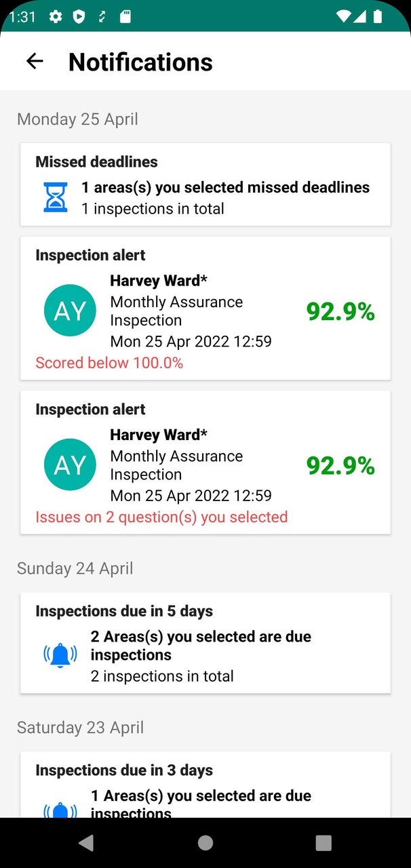Tap the bell icon for inspections due in 5 days

coord(60,655)
